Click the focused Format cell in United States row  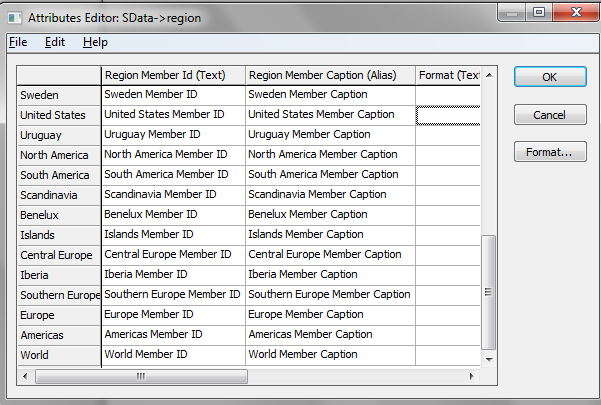pos(448,115)
